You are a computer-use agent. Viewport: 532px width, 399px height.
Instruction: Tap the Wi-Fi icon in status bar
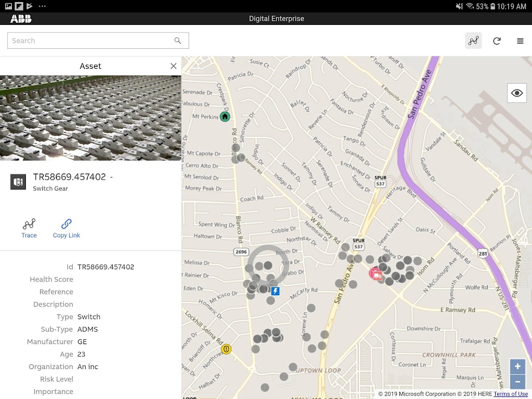click(469, 6)
